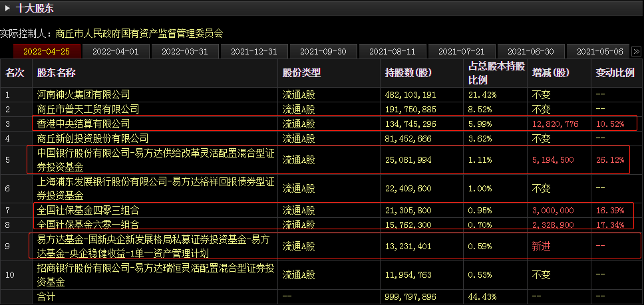
Task: Click holdings value 191,750,885
Action: [x=410, y=110]
